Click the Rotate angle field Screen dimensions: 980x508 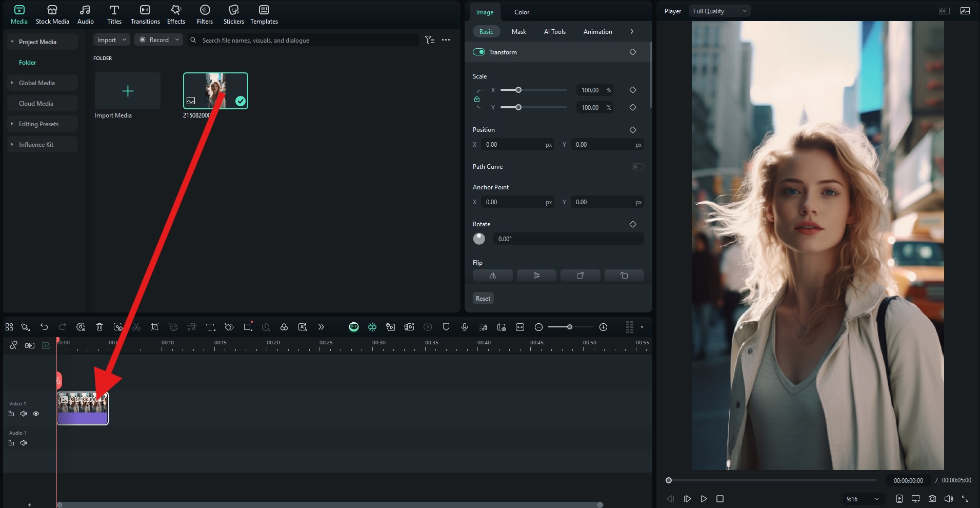coord(568,239)
